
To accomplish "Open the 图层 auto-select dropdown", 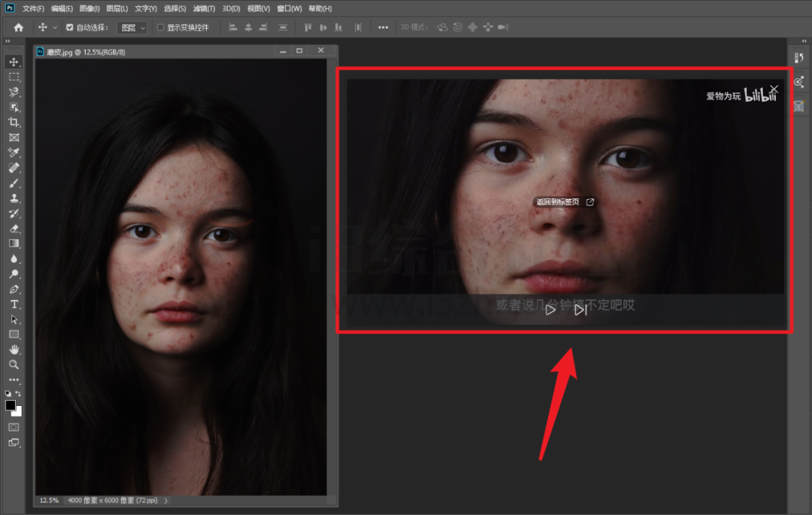I will point(132,27).
